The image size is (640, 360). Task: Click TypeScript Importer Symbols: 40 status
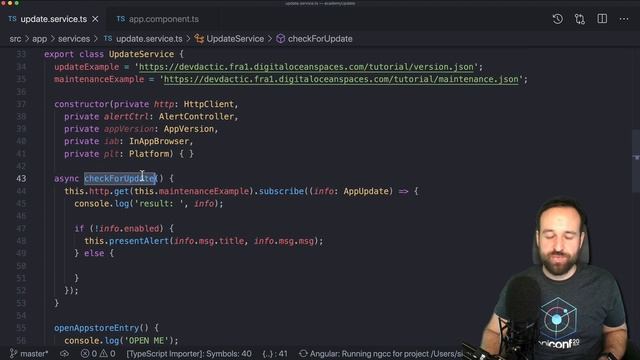[x=189, y=353]
